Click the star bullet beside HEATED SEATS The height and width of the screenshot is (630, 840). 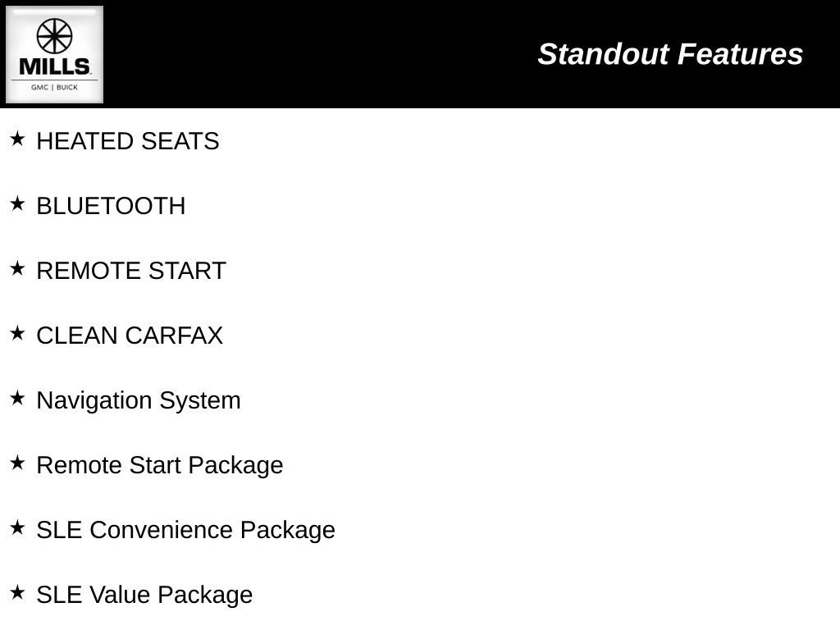tap(17, 139)
